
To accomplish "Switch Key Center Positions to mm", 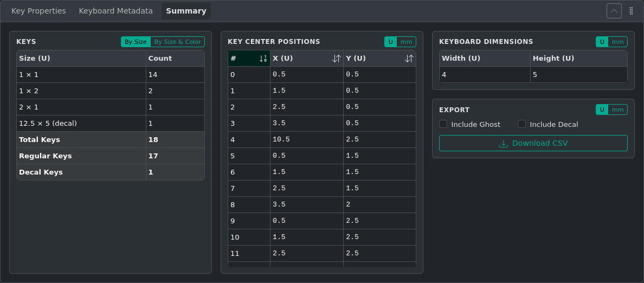I will tap(406, 42).
